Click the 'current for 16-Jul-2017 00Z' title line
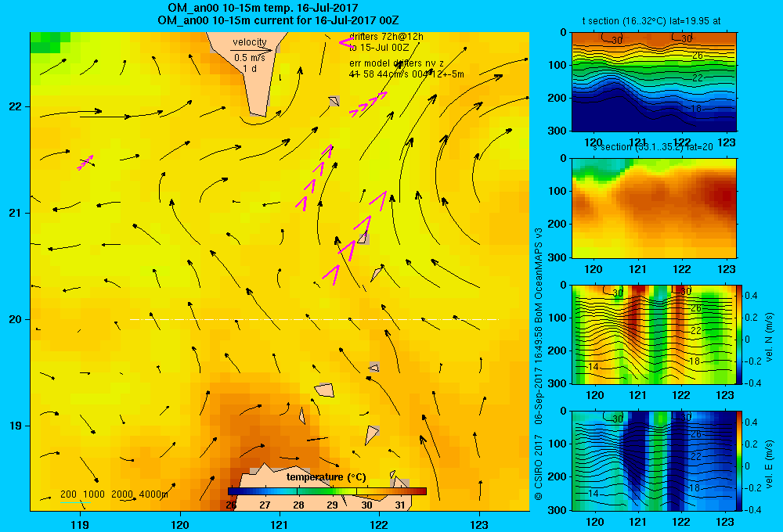Image resolution: width=783 pixels, height=532 pixels. click(x=278, y=20)
